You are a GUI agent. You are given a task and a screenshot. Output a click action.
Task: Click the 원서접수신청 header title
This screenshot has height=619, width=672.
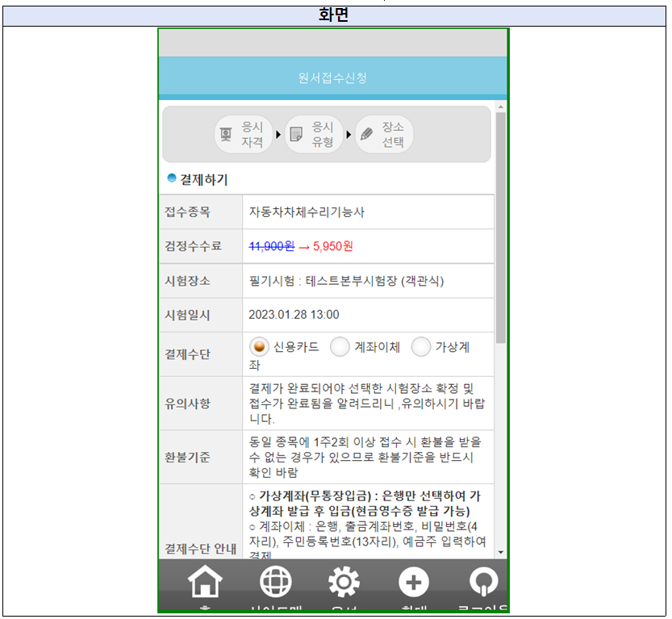332,78
